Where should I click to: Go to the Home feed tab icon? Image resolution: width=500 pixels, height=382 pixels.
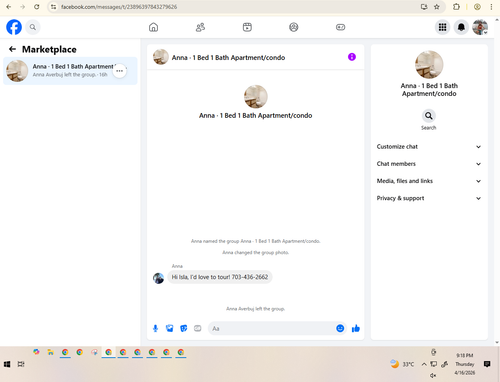[153, 27]
